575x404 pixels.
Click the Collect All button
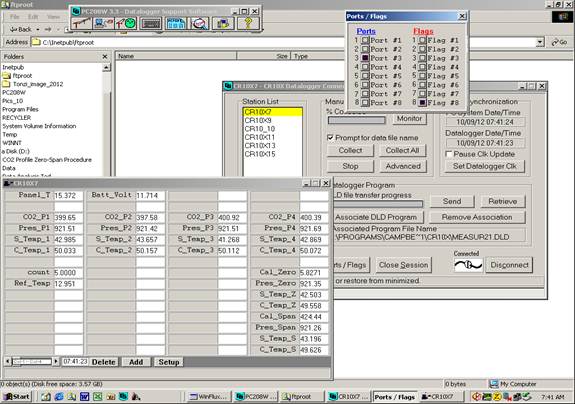click(402, 150)
